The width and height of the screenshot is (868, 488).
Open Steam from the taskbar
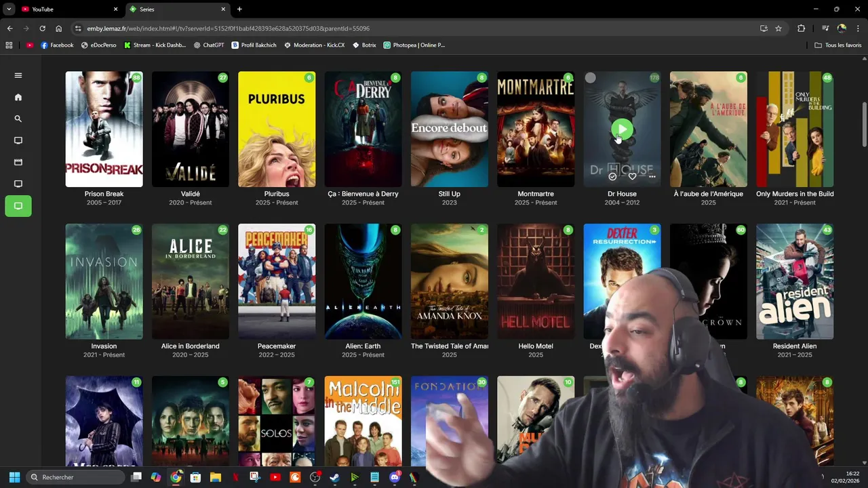[334, 477]
